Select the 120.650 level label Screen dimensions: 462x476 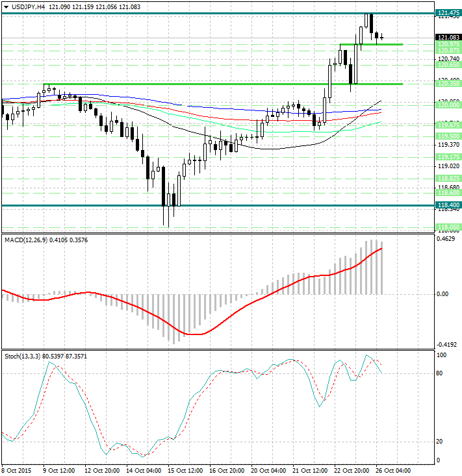448,65
